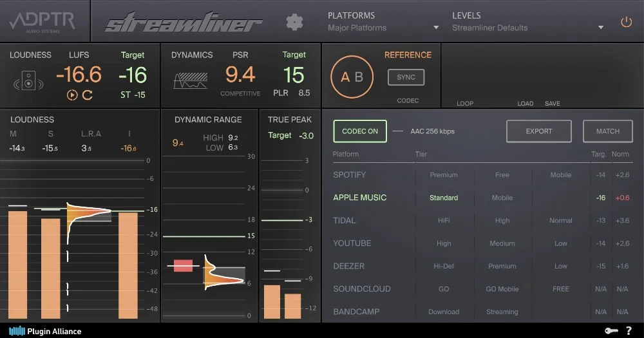Choose Spotify Mobile tier
Viewport: 644px width, 338px height.
[561, 175]
